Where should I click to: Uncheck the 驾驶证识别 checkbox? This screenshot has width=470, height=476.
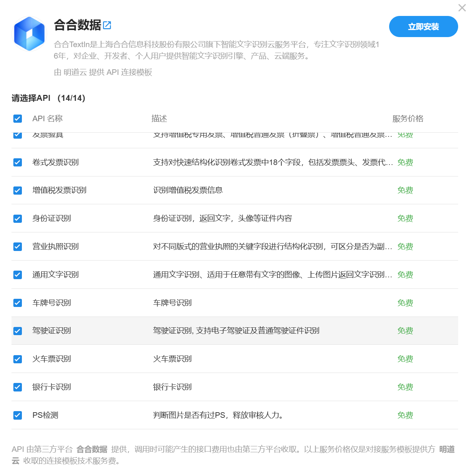point(17,331)
